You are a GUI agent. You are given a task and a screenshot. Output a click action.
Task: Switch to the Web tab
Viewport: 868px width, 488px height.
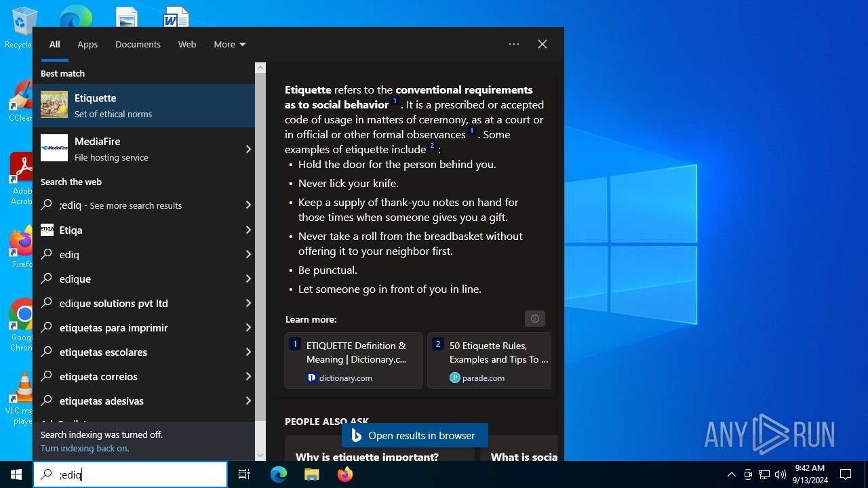click(x=187, y=44)
